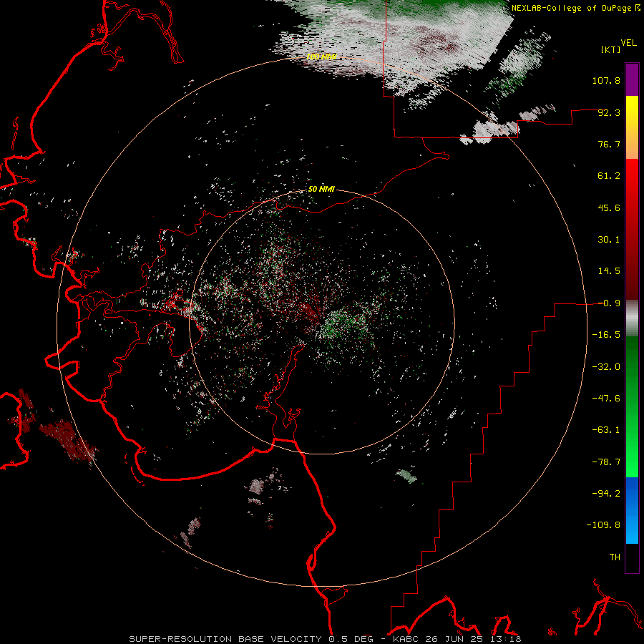Viewport: 644px width, 644px height.
Task: Click the 61.2 velocity scale value
Action: (x=609, y=176)
